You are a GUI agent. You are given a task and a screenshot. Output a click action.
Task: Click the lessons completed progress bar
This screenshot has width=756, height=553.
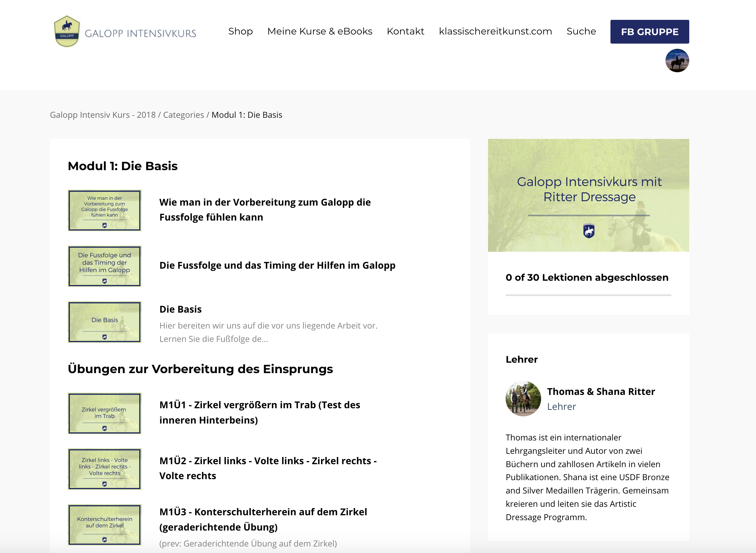pyautogui.click(x=588, y=295)
